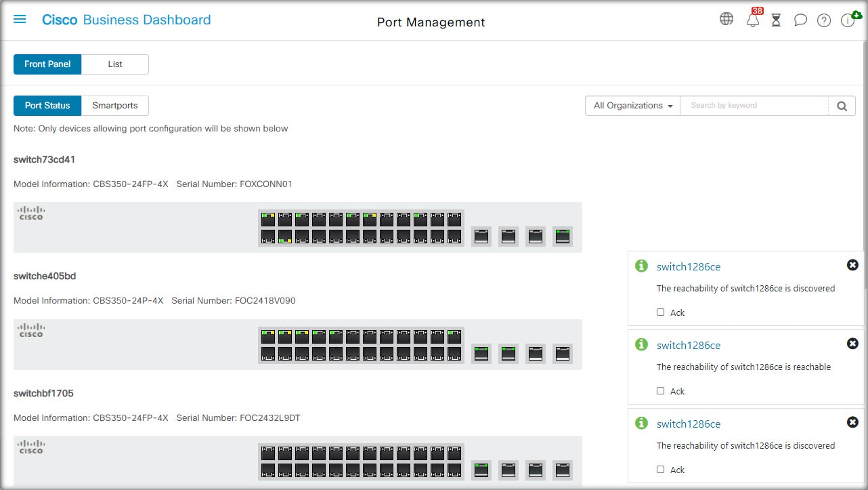Viewport: 868px width, 490px height.
Task: Click the green info icon on bottom notification
Action: point(641,424)
